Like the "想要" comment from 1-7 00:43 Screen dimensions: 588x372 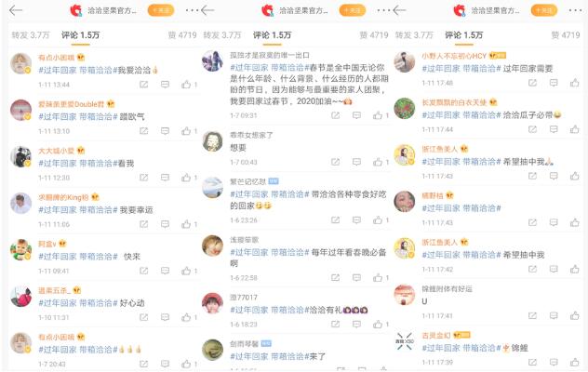[x=378, y=162]
